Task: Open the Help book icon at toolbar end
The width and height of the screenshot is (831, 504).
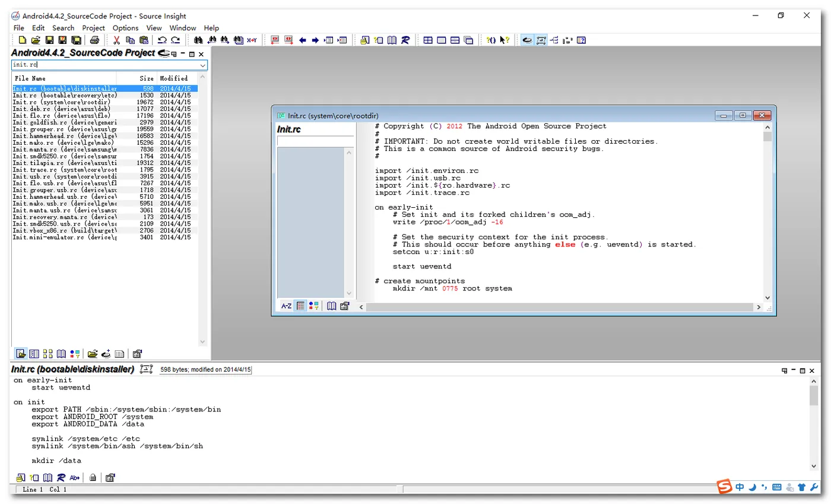Action: point(582,40)
